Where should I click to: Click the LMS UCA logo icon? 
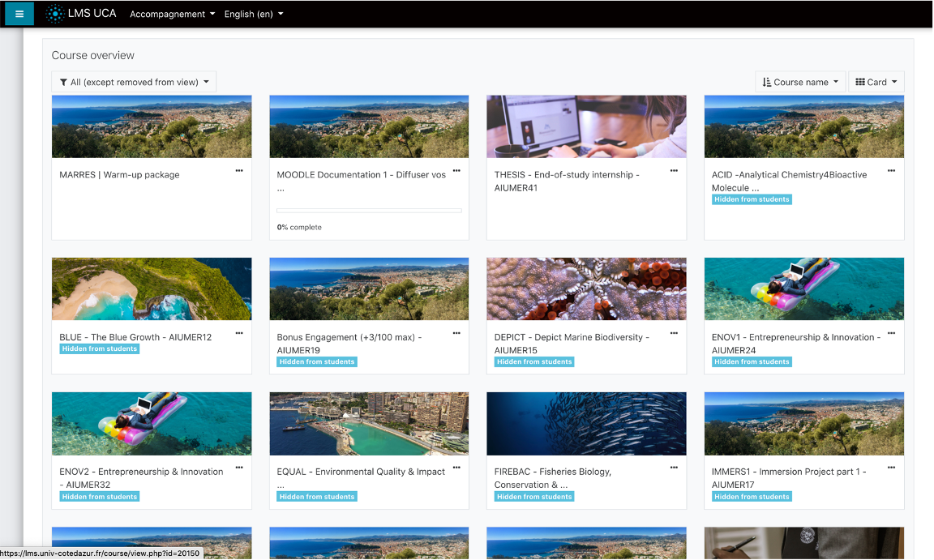point(55,14)
